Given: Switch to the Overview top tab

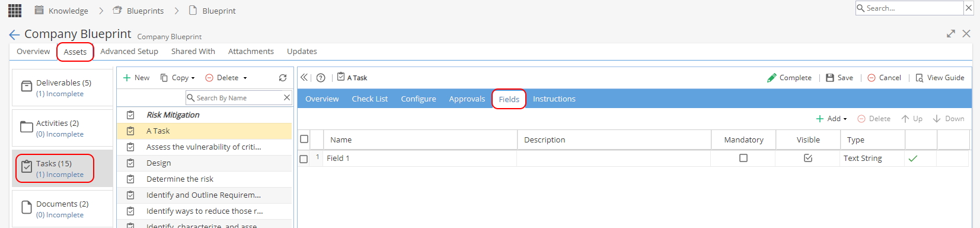Looking at the screenshot, I should click(x=33, y=51).
